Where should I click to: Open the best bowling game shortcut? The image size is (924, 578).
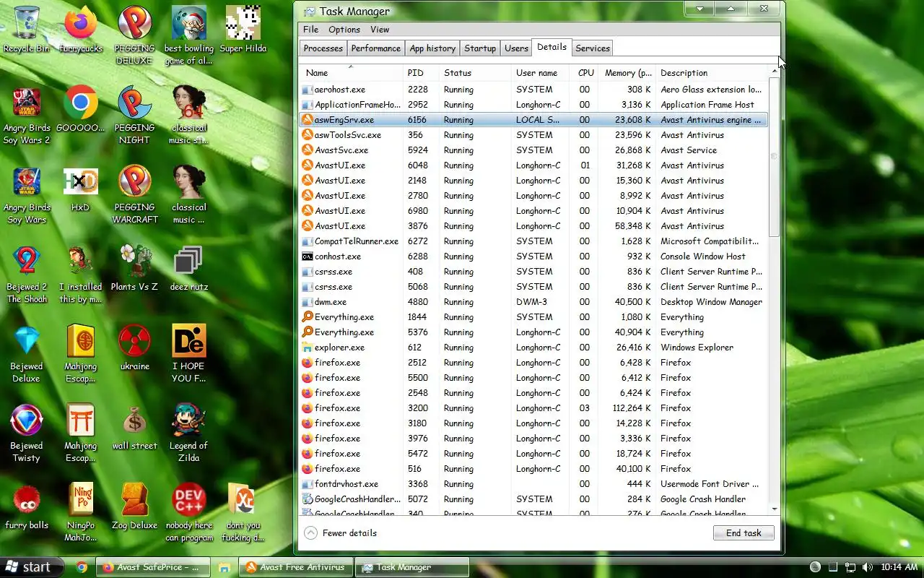188,35
